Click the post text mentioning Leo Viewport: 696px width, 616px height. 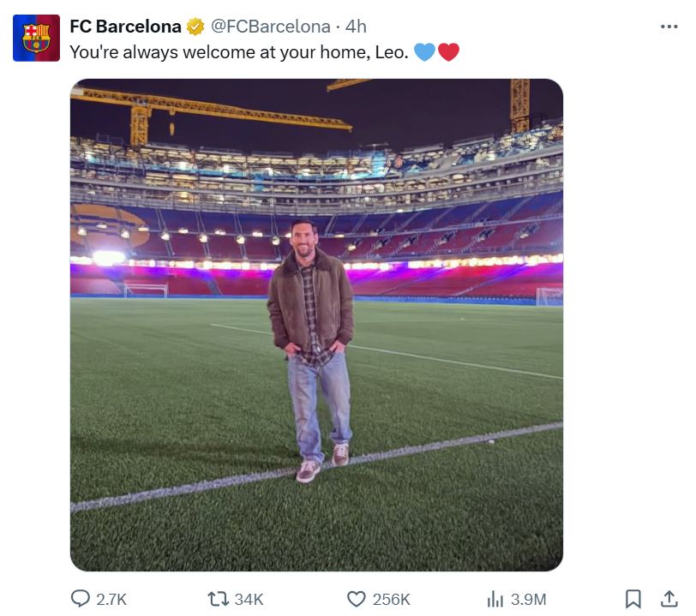tap(239, 51)
